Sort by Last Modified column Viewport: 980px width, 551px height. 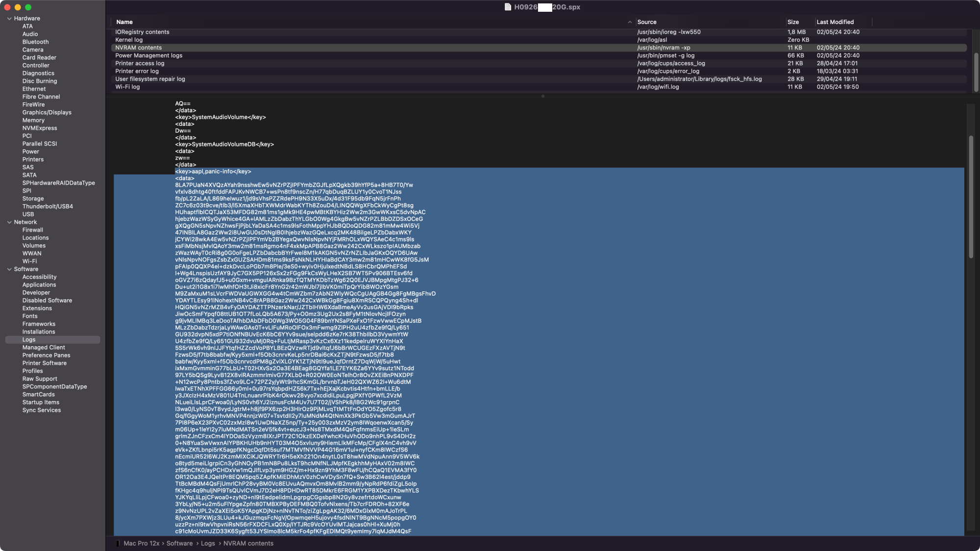(835, 22)
